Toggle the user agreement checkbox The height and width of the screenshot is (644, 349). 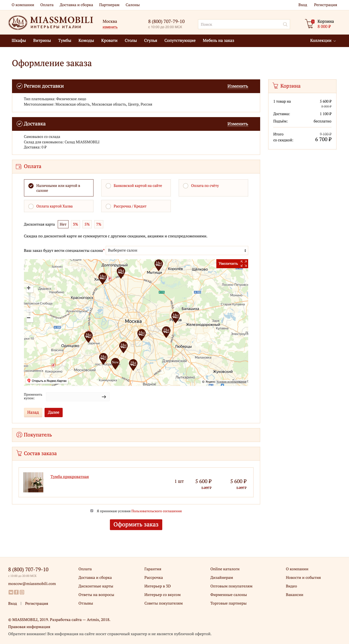pos(92,511)
